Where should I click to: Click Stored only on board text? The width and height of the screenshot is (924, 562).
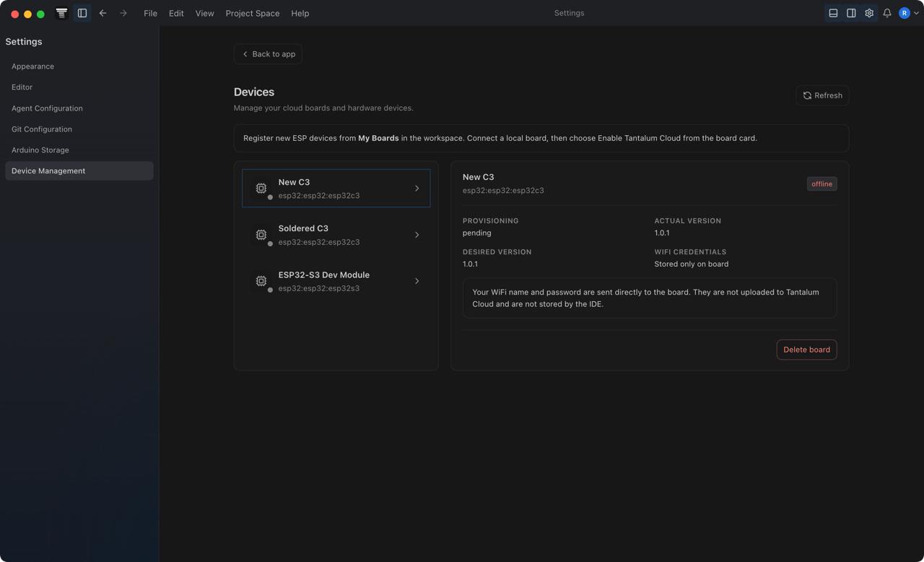pyautogui.click(x=692, y=264)
